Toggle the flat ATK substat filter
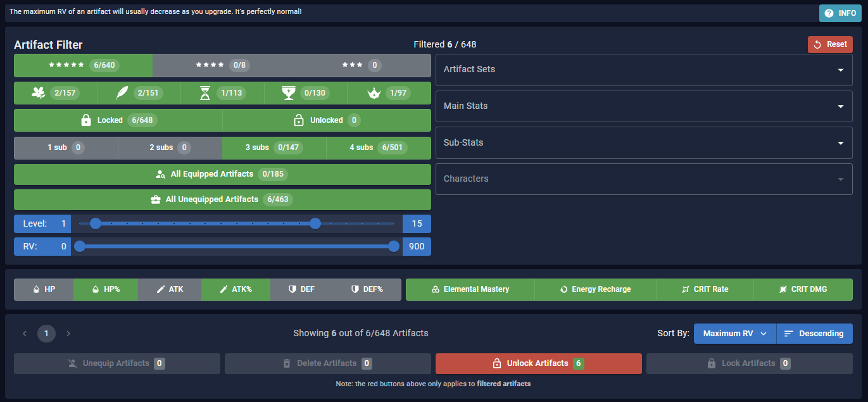 169,289
